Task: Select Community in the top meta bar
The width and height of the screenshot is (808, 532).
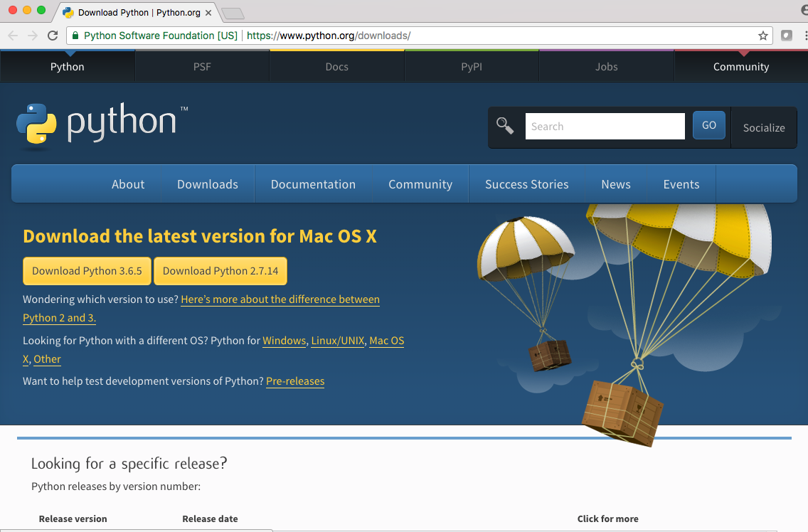Action: (741, 67)
